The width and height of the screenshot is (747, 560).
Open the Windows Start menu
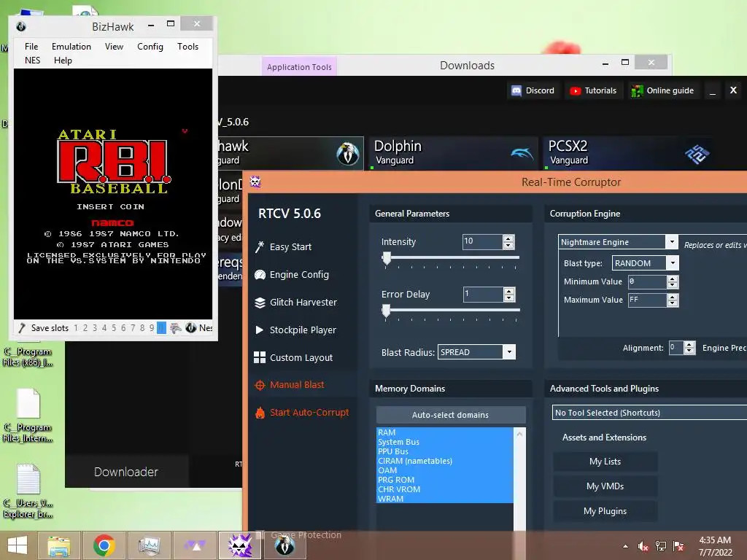18,545
